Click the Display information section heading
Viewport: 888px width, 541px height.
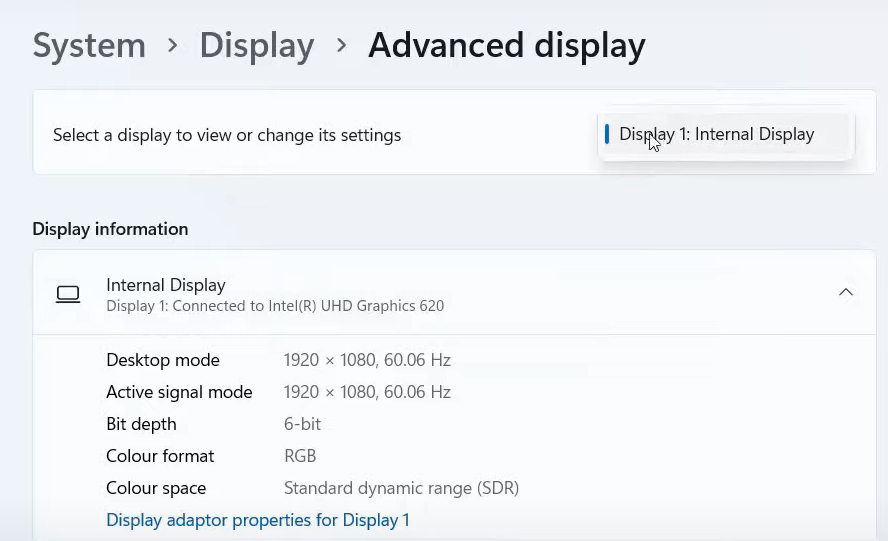(x=110, y=229)
